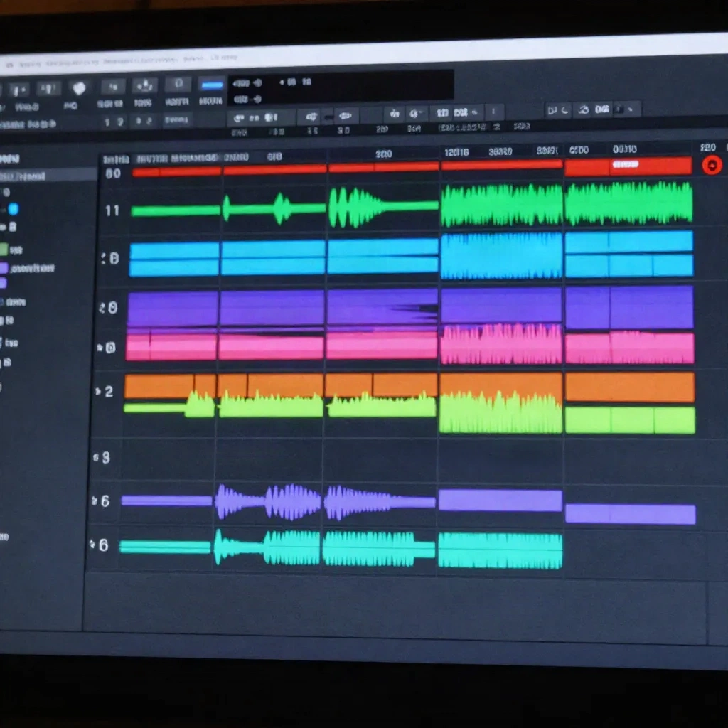Select the last cyan split clip on the blue track
Screen dimensions: 728x728
tap(629, 254)
